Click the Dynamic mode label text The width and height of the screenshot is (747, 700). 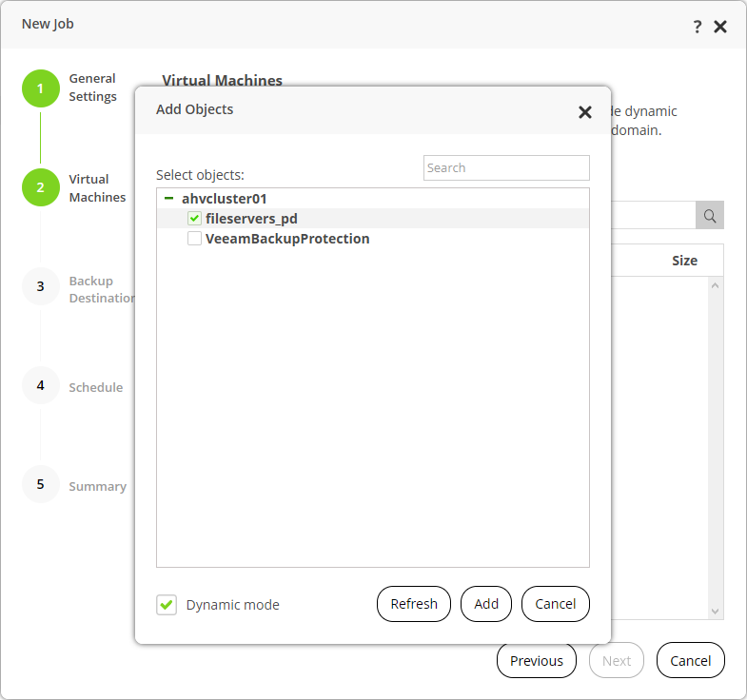tap(232, 605)
